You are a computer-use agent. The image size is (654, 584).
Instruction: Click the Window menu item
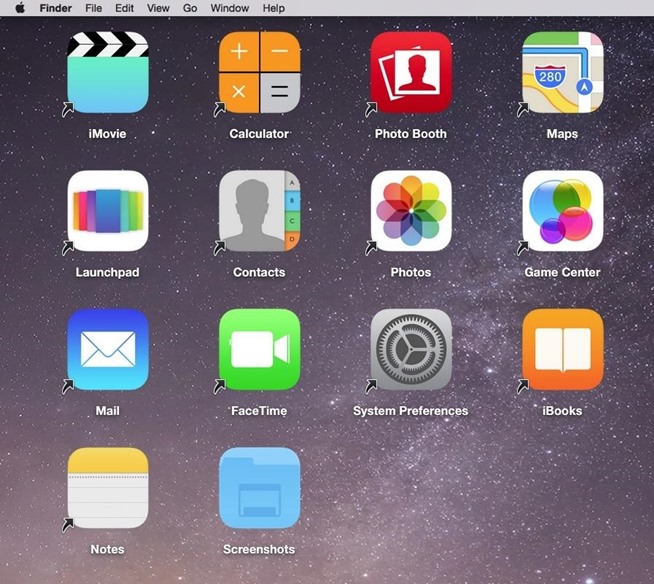tap(230, 8)
